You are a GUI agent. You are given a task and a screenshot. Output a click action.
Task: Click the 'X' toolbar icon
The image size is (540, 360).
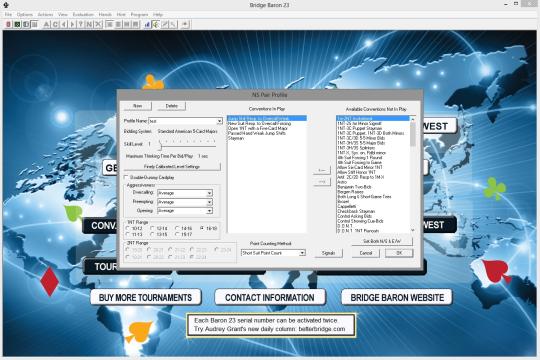(98, 24)
